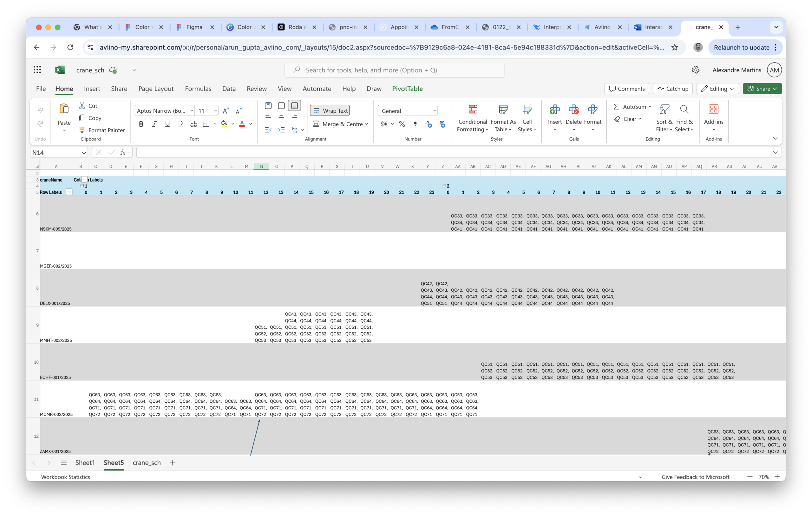This screenshot has height=516, width=812.
Task: Open the Editing mode dropdown
Action: point(717,89)
